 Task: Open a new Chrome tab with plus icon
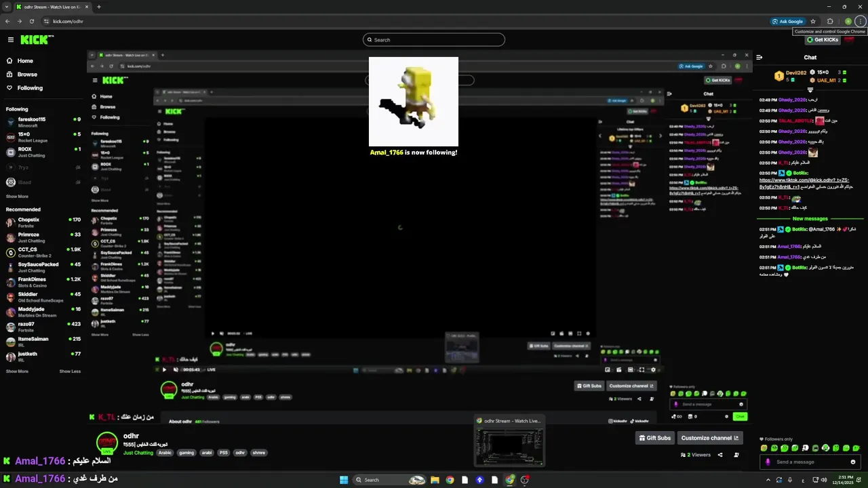point(98,7)
